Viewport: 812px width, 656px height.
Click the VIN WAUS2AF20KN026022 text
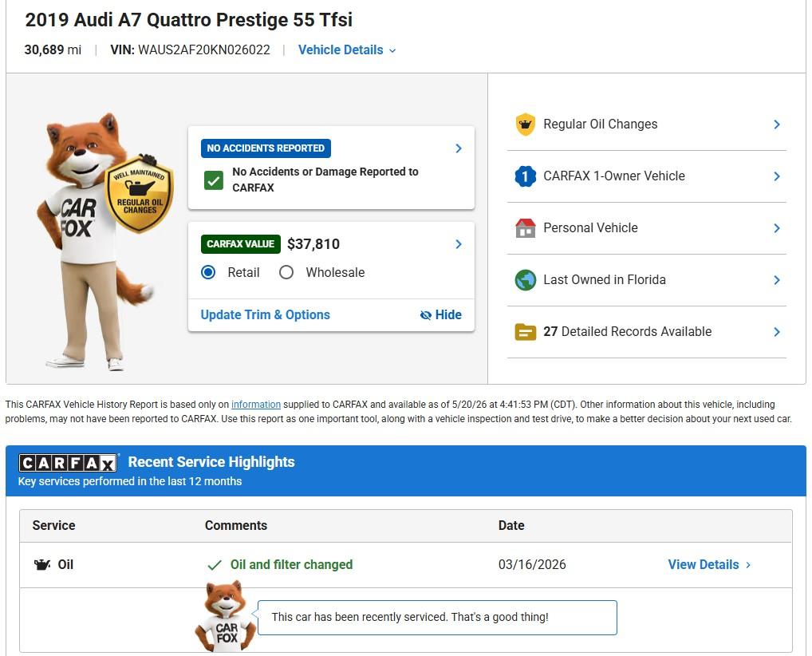point(190,49)
